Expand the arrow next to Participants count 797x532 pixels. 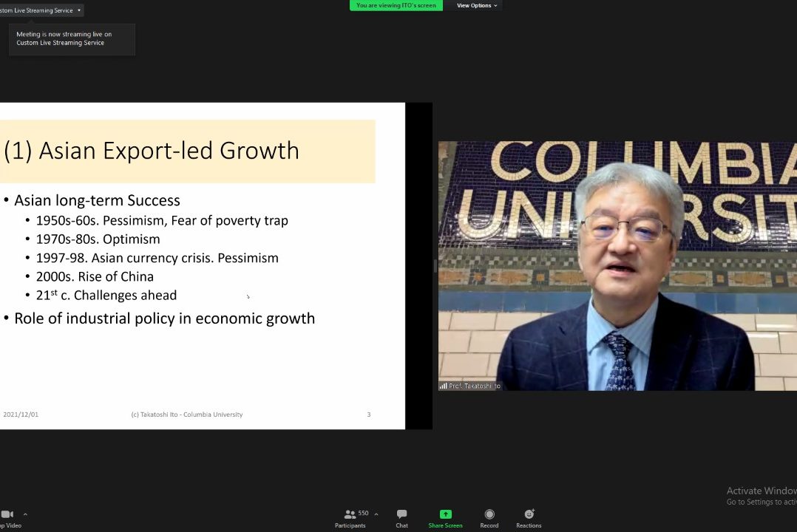376,514
